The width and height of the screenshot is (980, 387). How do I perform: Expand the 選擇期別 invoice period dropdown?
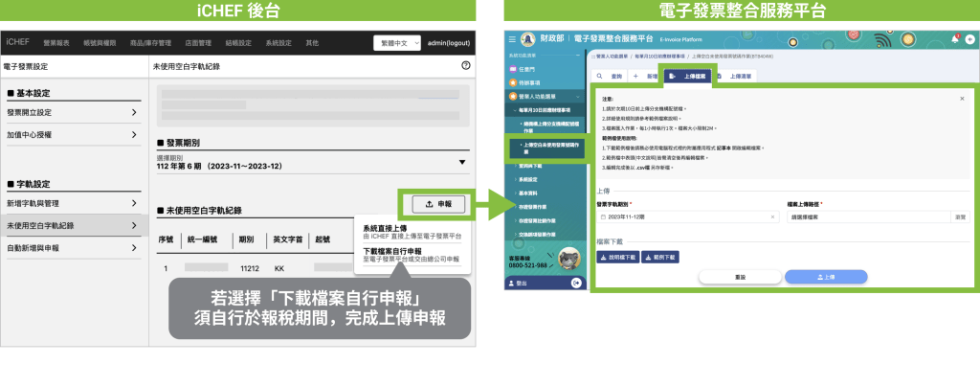pos(462,162)
